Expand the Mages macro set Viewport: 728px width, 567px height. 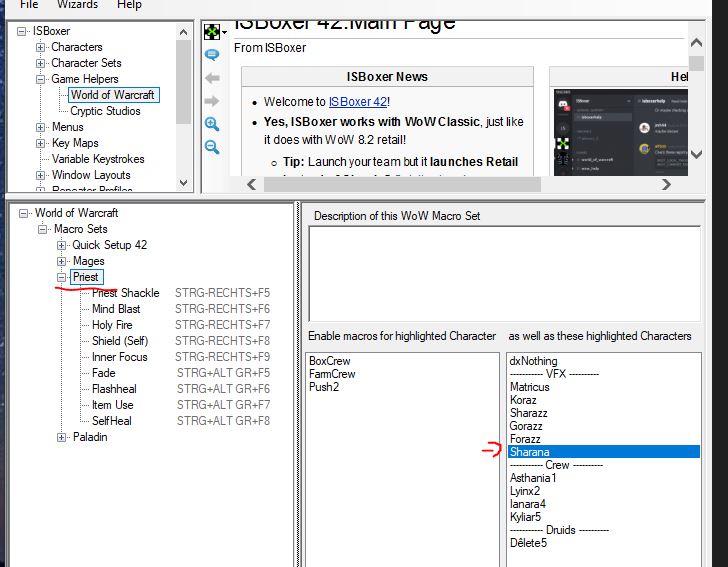pyautogui.click(x=61, y=261)
